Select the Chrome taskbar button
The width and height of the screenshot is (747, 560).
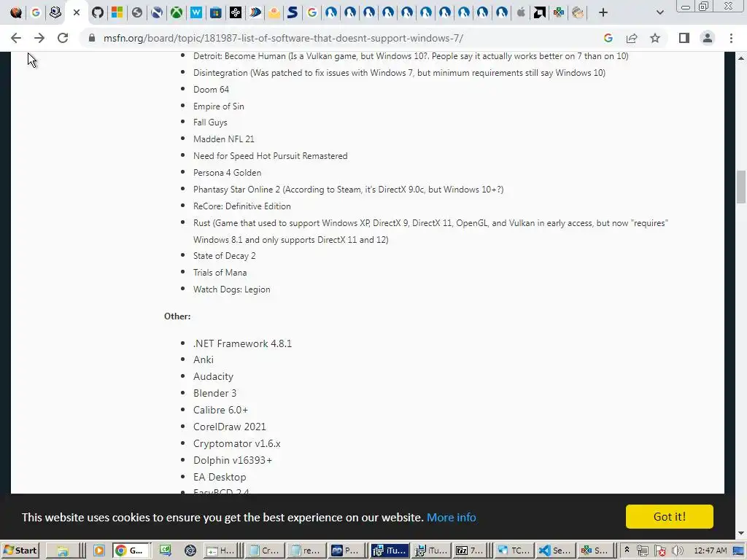click(x=131, y=551)
